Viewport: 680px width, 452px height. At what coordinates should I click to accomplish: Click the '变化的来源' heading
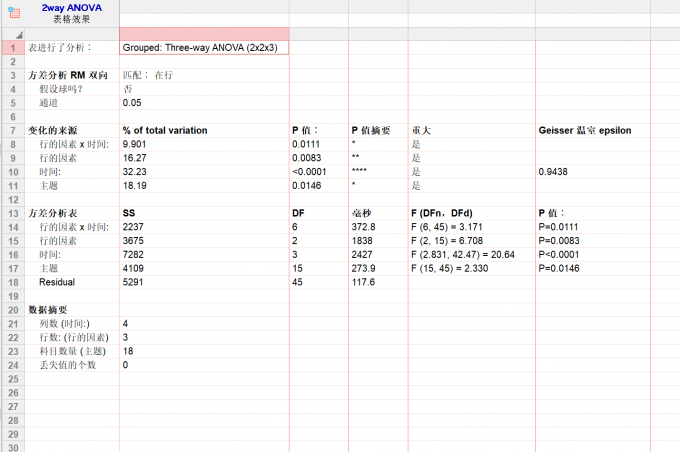click(52, 131)
